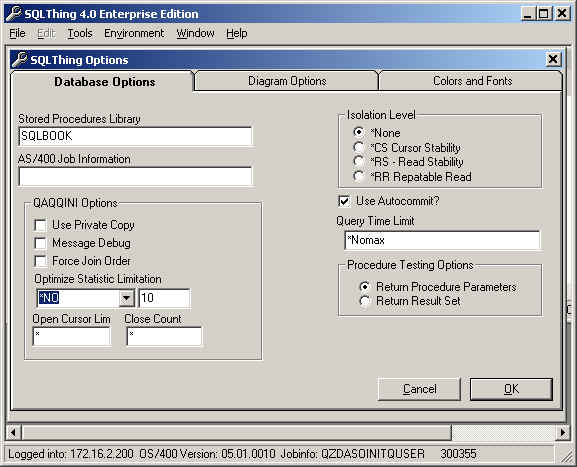Click the QAQQINI Options group label
This screenshot has width=577, height=467.
[75, 203]
